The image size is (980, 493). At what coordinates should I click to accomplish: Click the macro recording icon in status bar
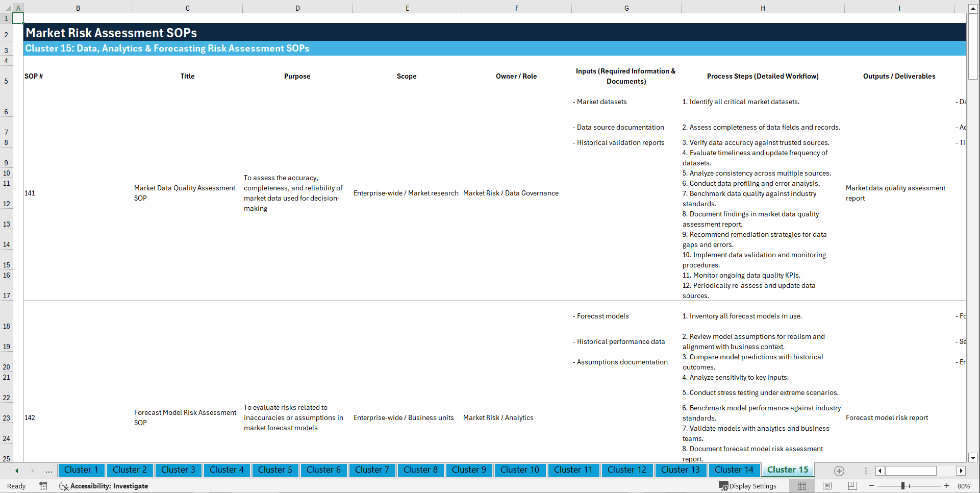tap(43, 486)
